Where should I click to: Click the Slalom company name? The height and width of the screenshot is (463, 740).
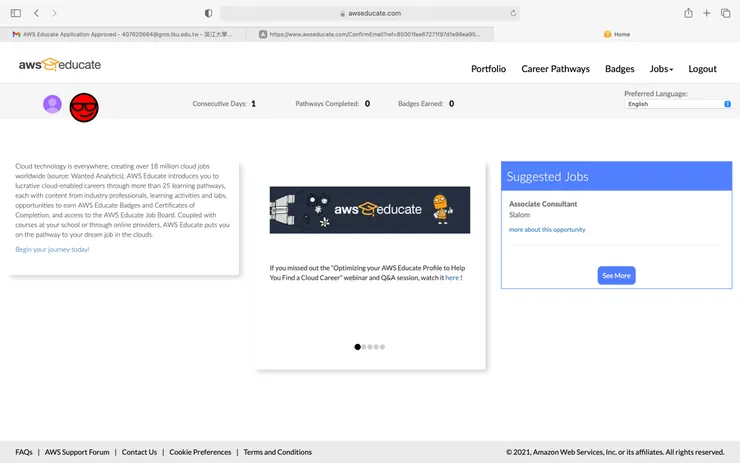(519, 215)
